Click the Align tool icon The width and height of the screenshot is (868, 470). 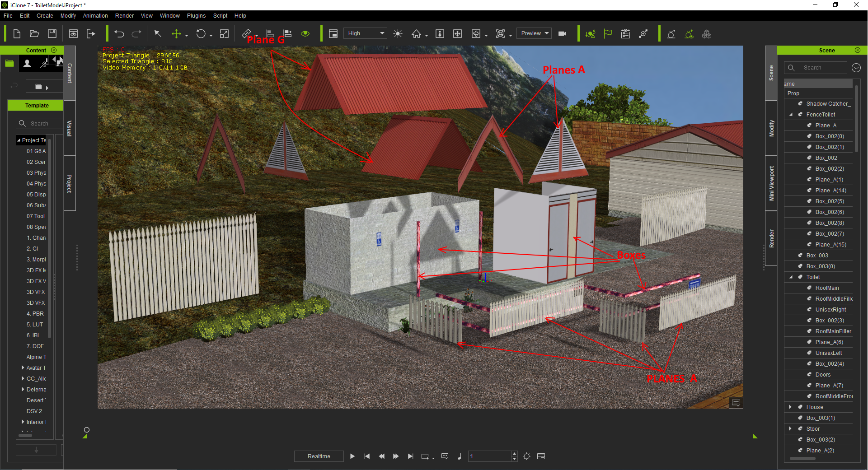point(270,34)
